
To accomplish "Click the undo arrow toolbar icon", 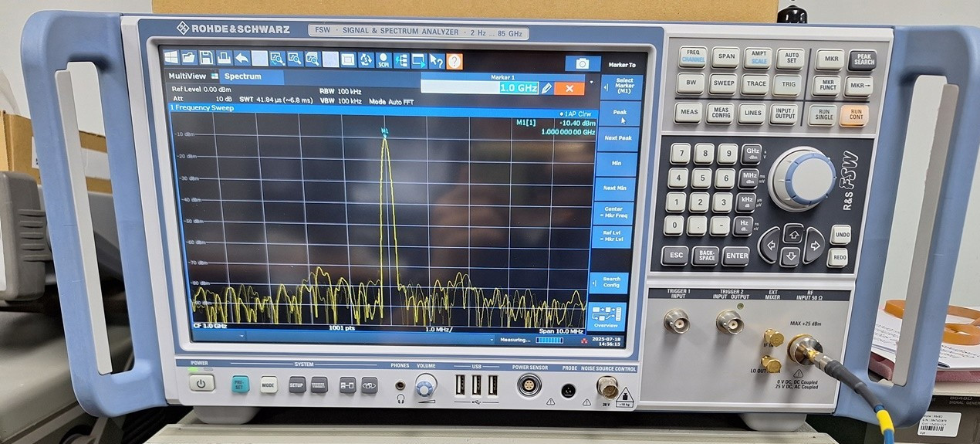I will pos(242,59).
